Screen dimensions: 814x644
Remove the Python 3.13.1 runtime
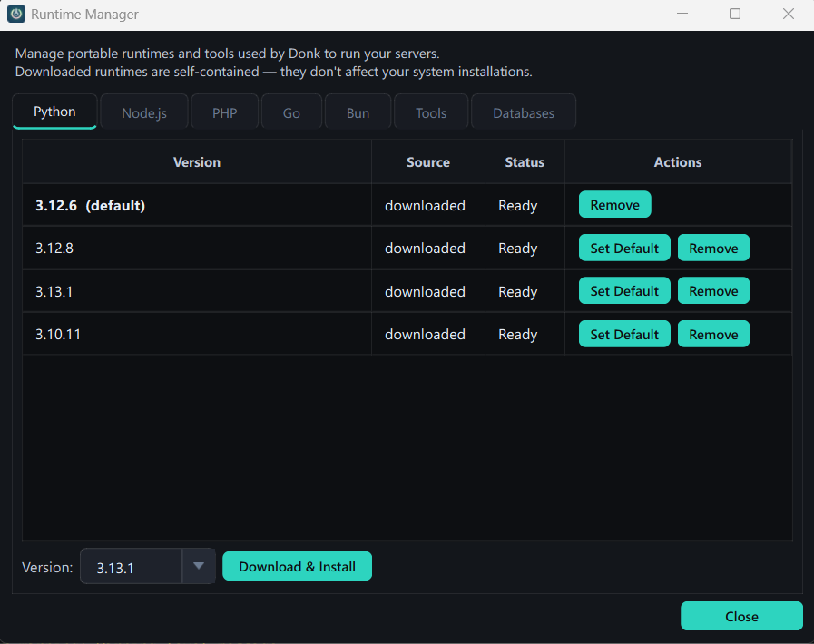tap(713, 290)
